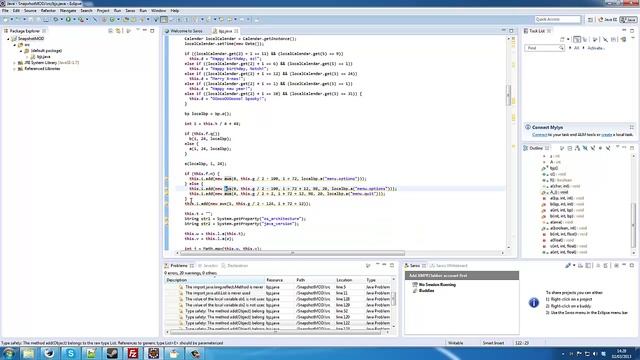Click the Find field in Task List
Screen dimensions: 640x360
[x=544, y=48]
